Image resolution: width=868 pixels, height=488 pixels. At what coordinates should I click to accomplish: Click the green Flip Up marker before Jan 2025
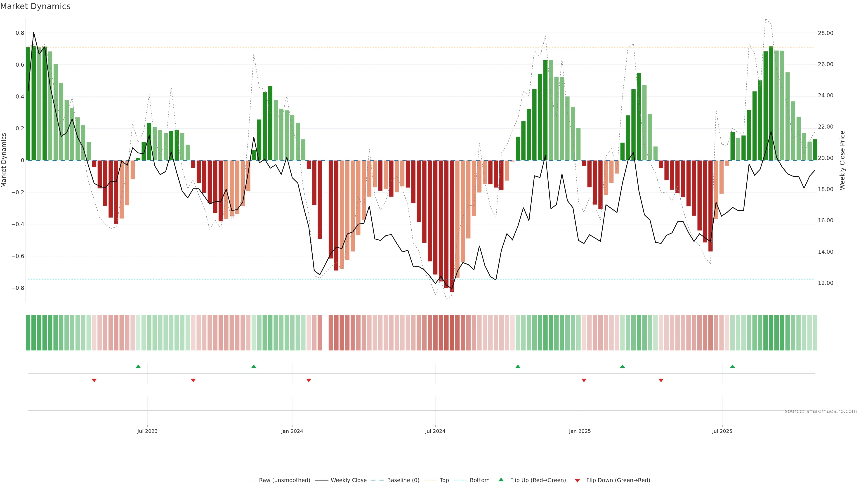518,366
